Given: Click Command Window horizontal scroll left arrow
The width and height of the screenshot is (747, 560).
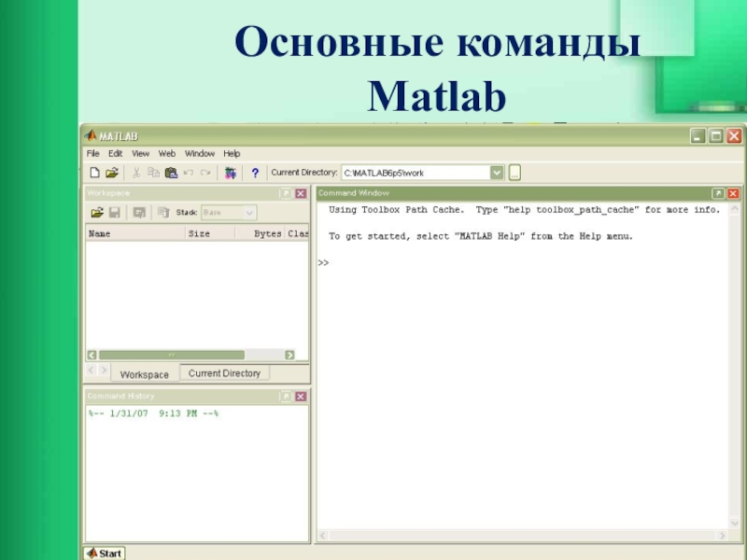Looking at the screenshot, I should pos(323,536).
